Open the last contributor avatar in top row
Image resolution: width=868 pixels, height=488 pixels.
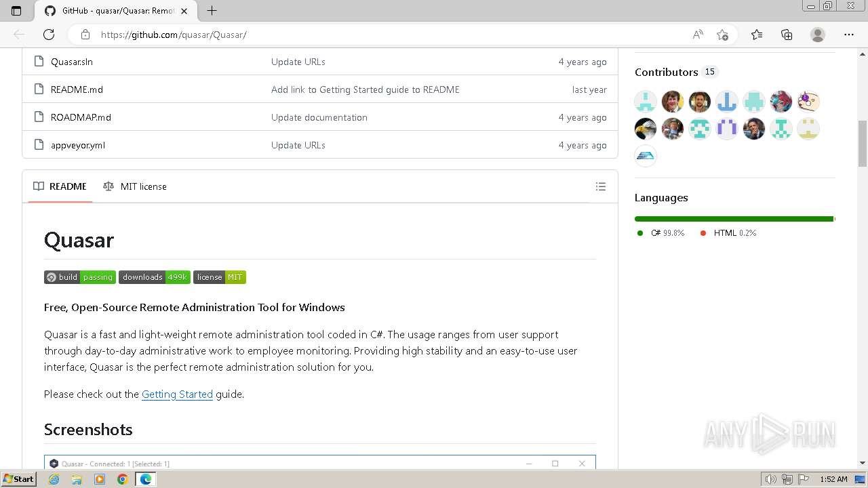point(808,102)
